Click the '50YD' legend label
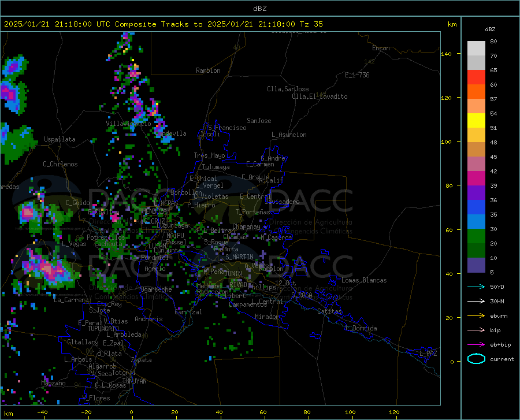The height and width of the screenshot is (420, 520). tap(497, 287)
